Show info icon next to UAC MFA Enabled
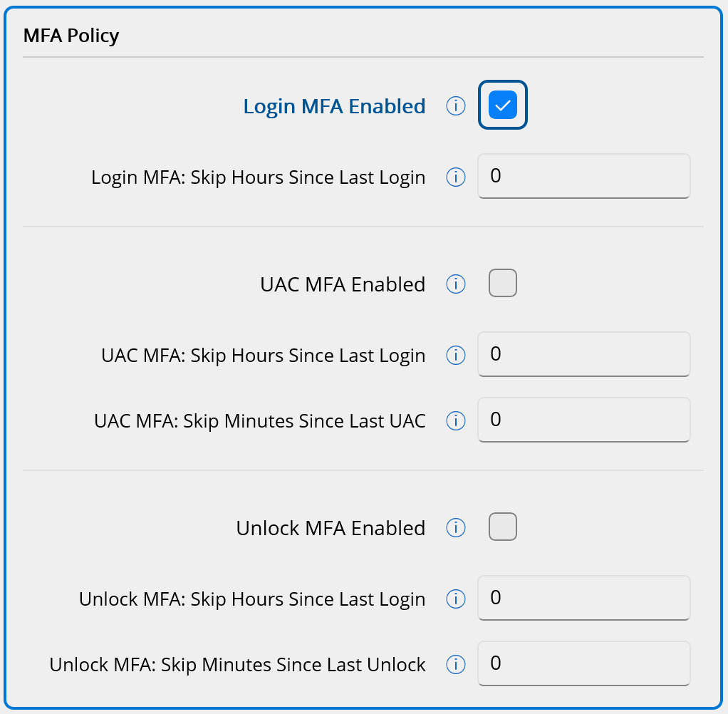This screenshot has height=714, width=728. (455, 284)
